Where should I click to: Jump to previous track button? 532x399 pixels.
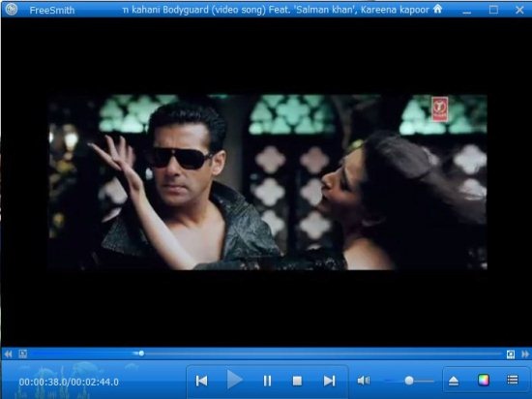(x=201, y=381)
